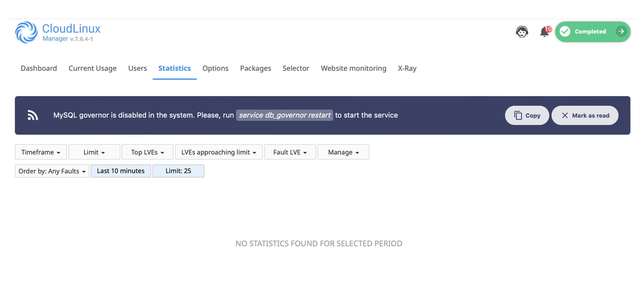Click the green checkmark Completed icon

click(565, 32)
